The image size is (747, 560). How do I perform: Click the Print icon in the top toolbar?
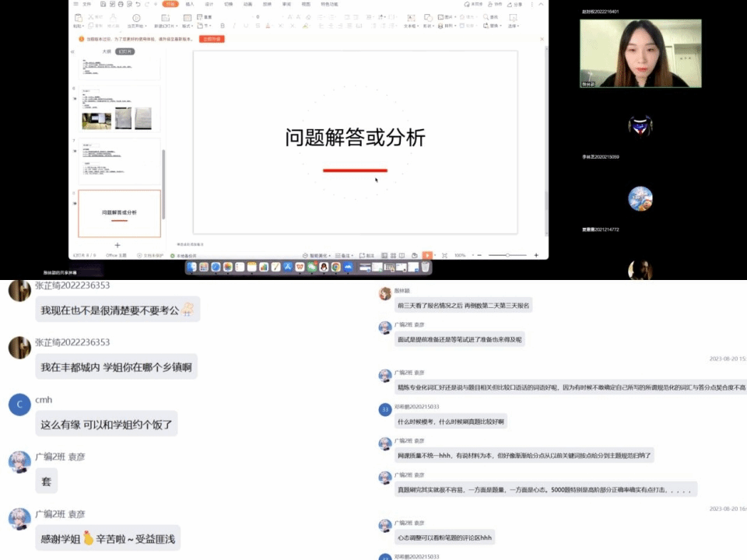119,4
